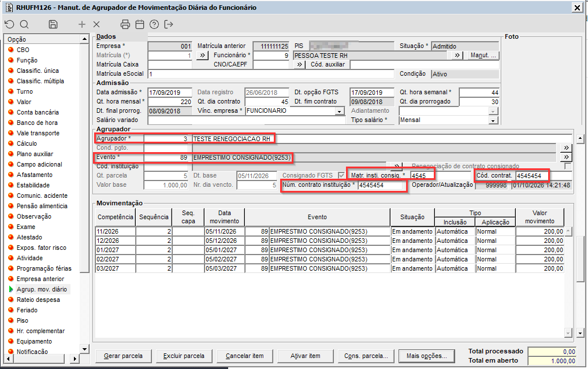Expand the Vínc. empresa dropdown
The image size is (588, 369).
tap(340, 111)
